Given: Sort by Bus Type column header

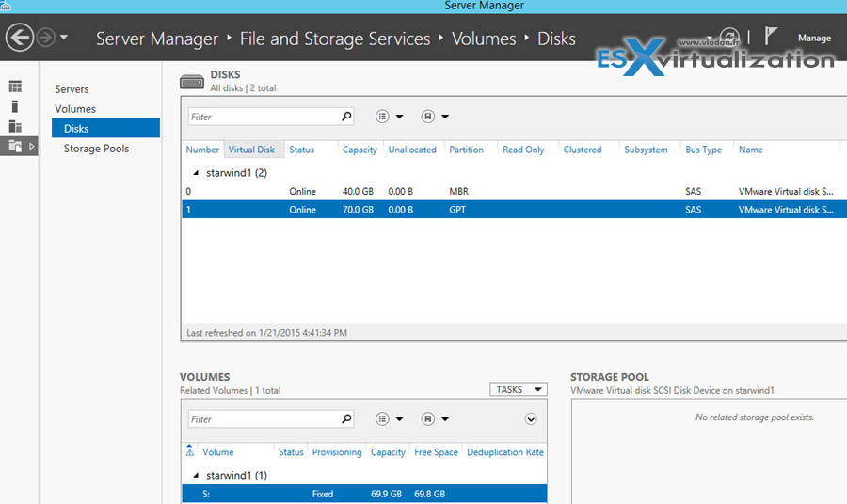Looking at the screenshot, I should [703, 150].
